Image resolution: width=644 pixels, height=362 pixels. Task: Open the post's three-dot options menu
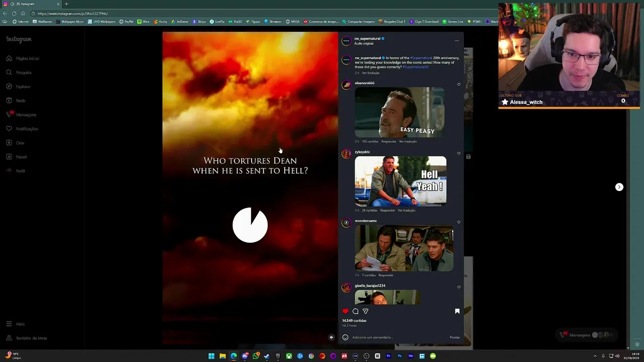(x=457, y=41)
